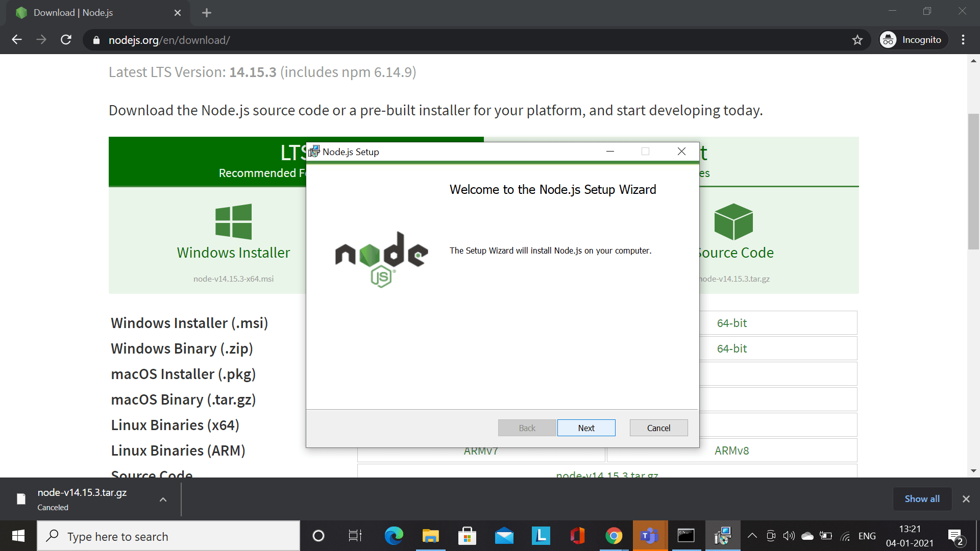Focus the running Node.js Setup installer icon

tap(723, 536)
